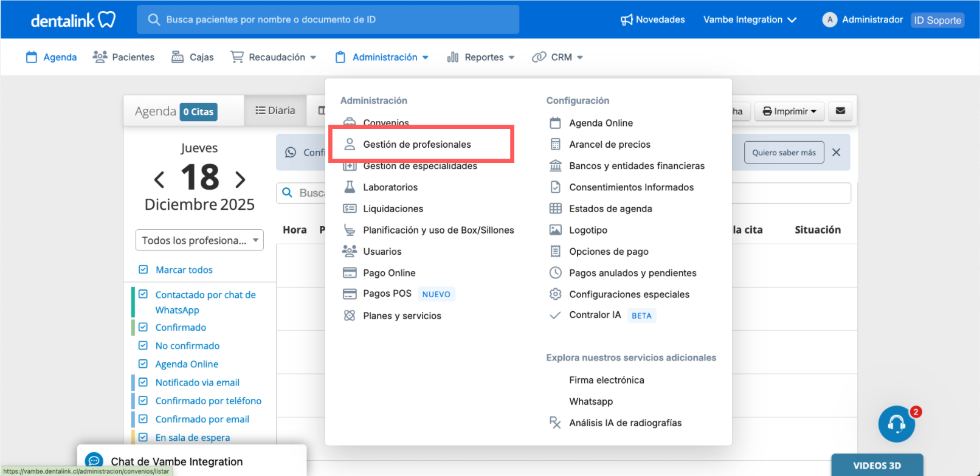Open the Todos los profesionales dropdown
980x476 pixels.
coord(199,240)
